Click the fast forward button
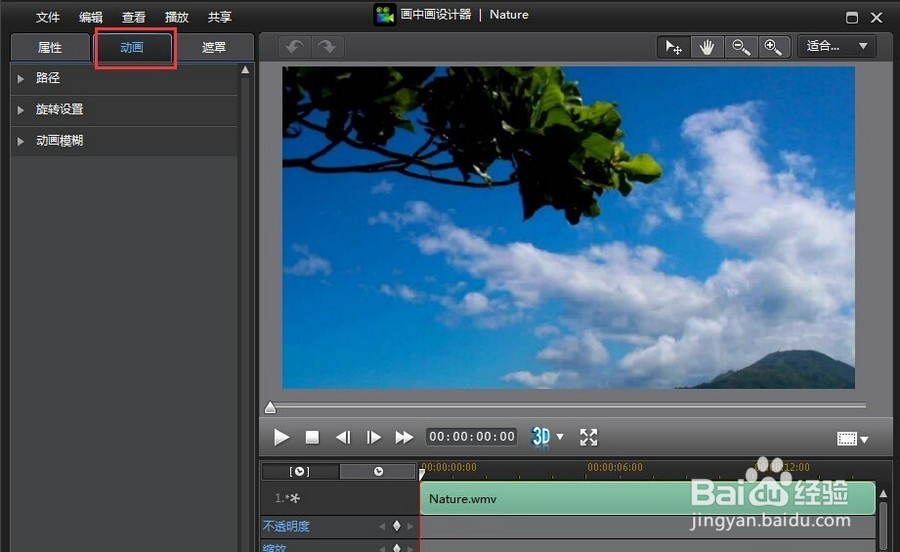 tap(404, 437)
